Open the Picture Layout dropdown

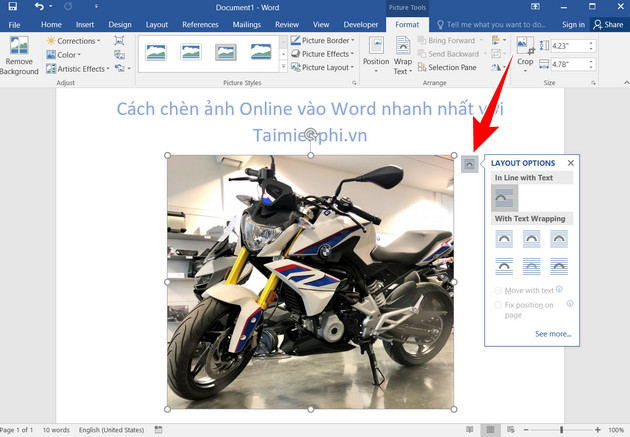pyautogui.click(x=323, y=67)
